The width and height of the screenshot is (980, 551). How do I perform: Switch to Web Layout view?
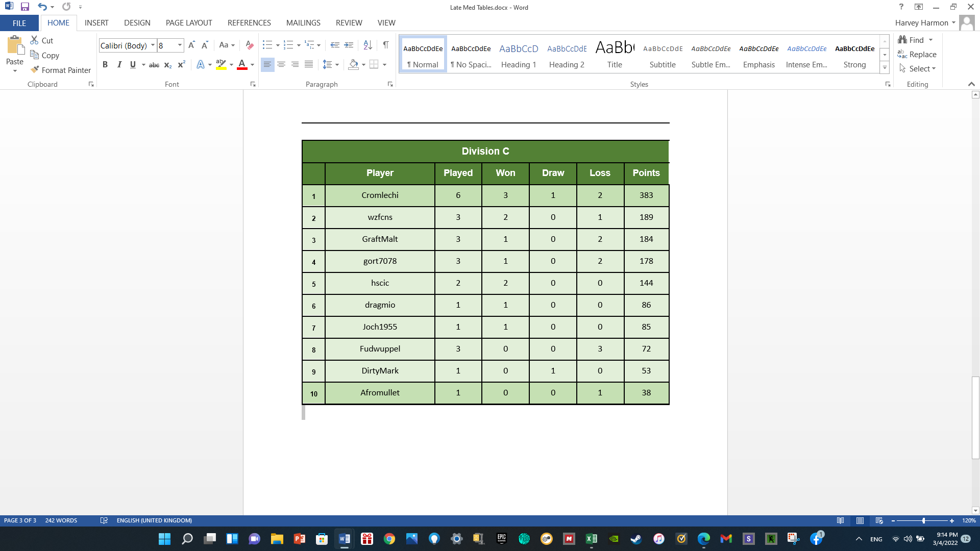[879, 520]
